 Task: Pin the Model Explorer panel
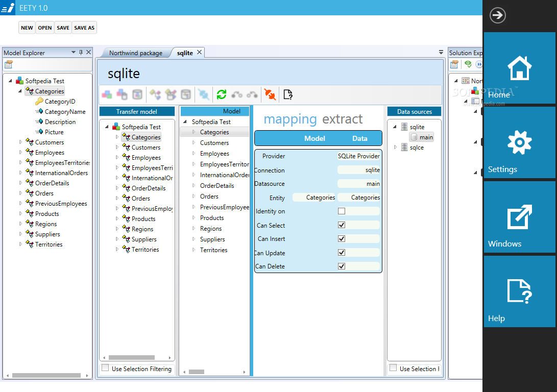tap(81, 52)
